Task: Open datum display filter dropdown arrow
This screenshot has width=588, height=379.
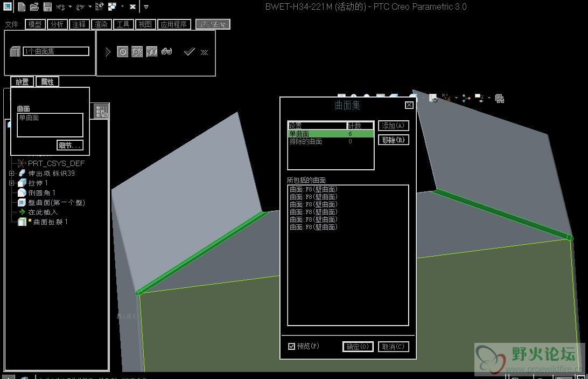Action: [456, 98]
